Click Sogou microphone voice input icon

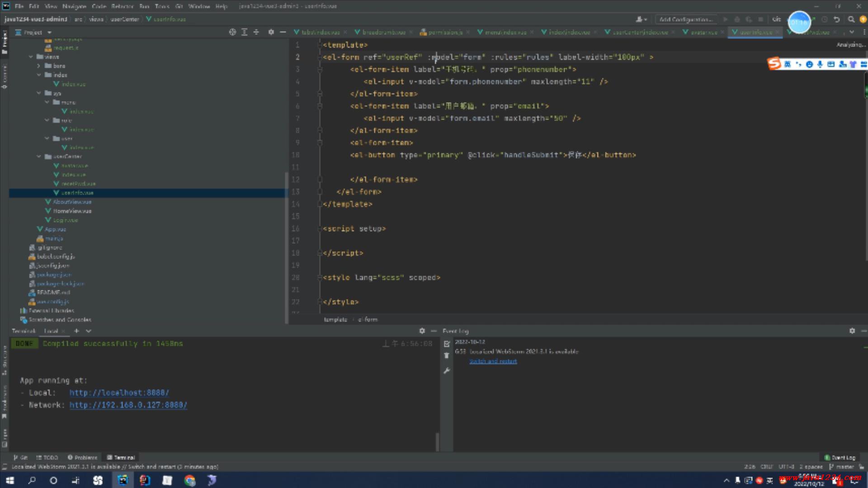pyautogui.click(x=820, y=64)
